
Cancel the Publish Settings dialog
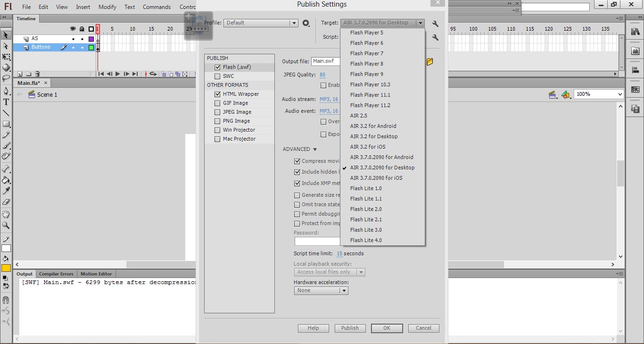[423, 328]
